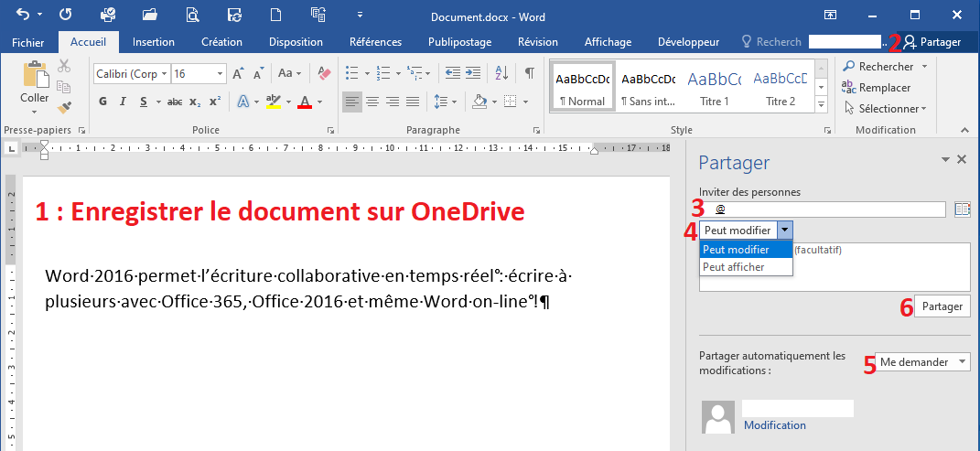Image resolution: width=980 pixels, height=451 pixels.
Task: Align the paragraph text to the right
Action: (392, 102)
